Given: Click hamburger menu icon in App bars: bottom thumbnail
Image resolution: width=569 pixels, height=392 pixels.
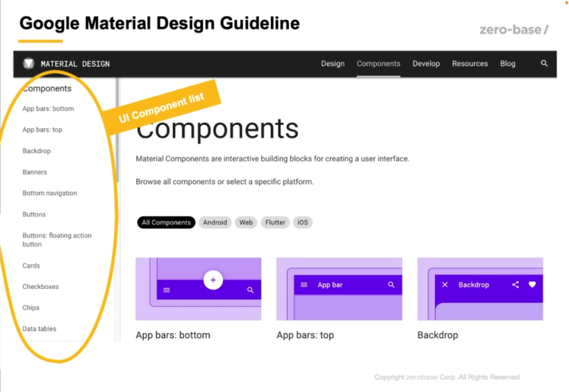Looking at the screenshot, I should (x=166, y=290).
